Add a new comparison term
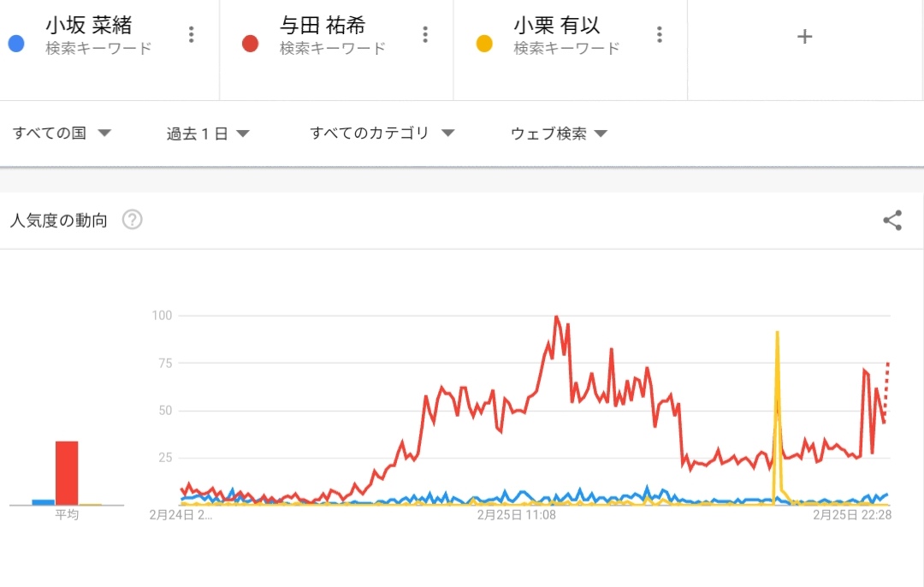Image resolution: width=924 pixels, height=587 pixels. (x=804, y=36)
